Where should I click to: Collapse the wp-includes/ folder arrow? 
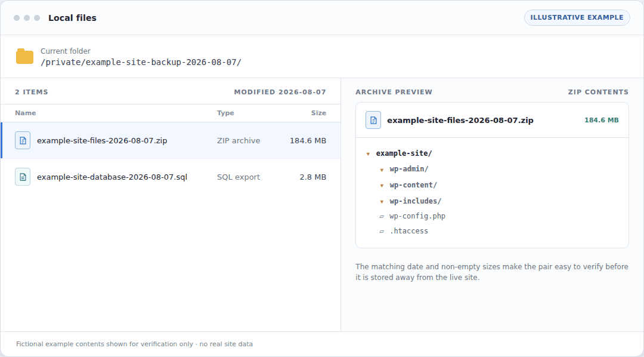tap(382, 202)
